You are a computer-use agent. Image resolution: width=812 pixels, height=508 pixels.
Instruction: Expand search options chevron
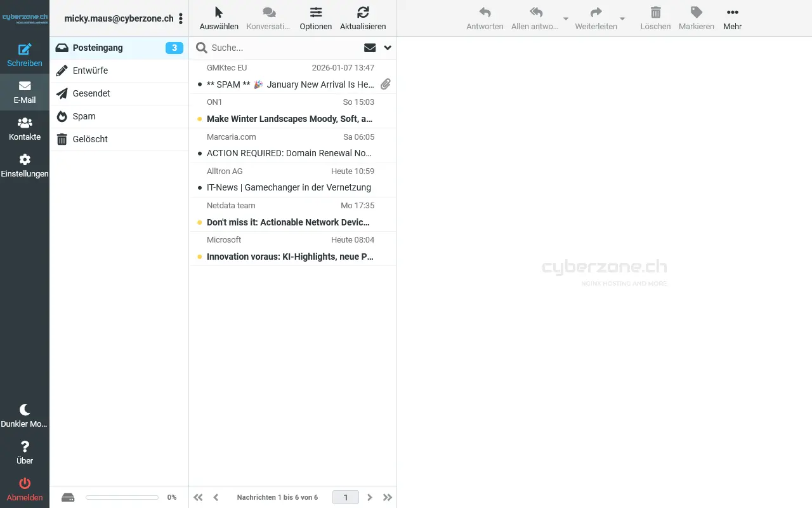point(388,48)
